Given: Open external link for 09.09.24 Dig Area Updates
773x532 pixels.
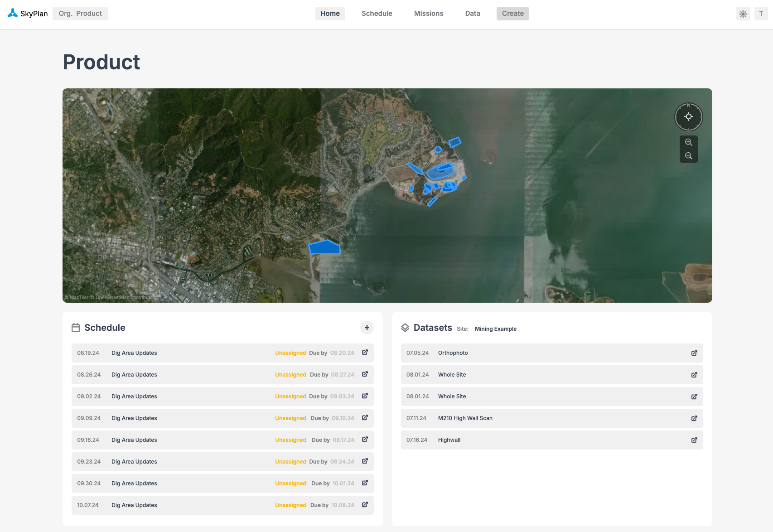Looking at the screenshot, I should tap(365, 418).
